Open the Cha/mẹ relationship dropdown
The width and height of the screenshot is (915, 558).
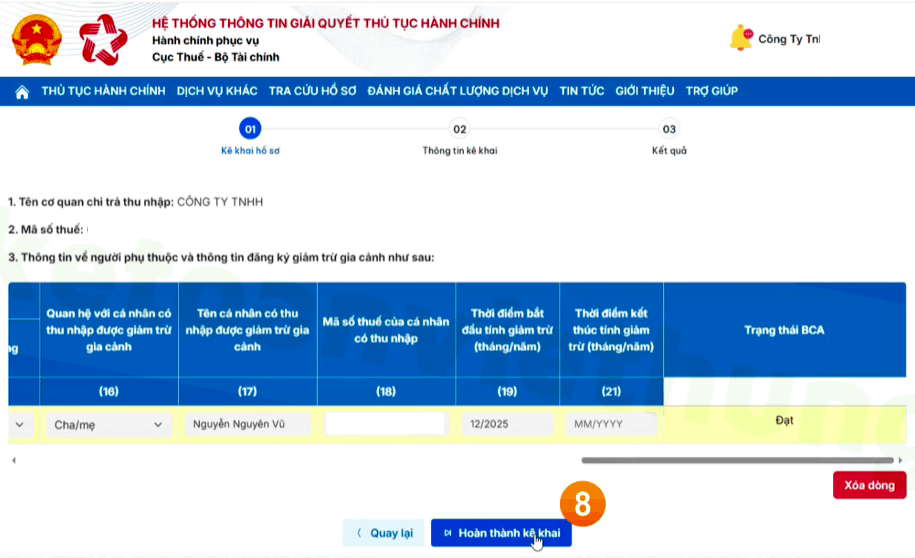(x=109, y=424)
